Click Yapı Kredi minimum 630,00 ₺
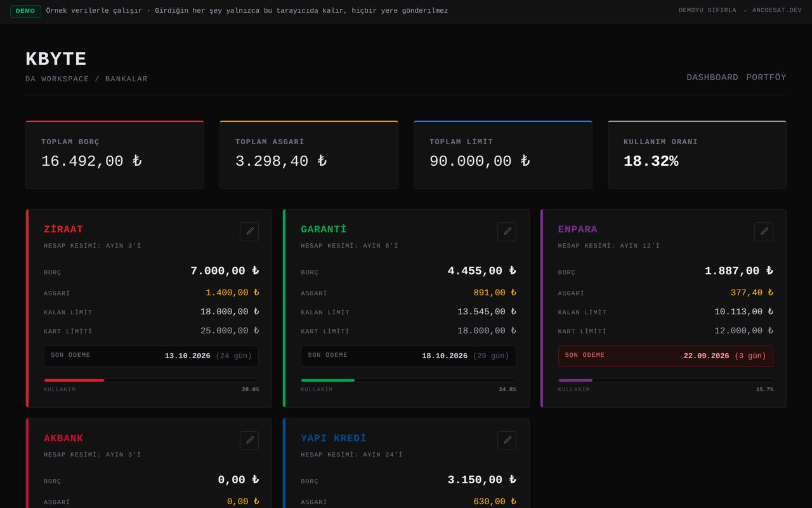Screen dimensions: 812x508 (495, 502)
